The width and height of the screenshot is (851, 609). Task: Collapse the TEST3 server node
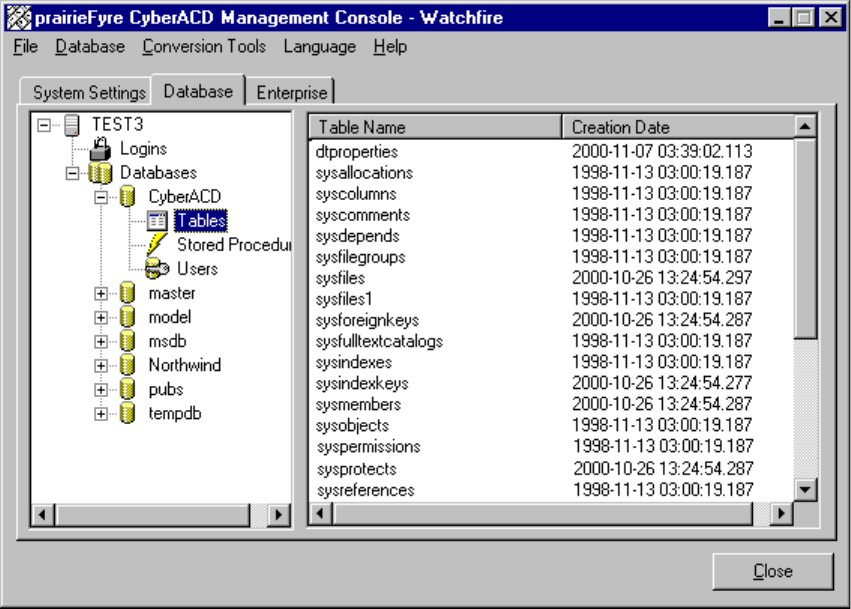(x=43, y=125)
